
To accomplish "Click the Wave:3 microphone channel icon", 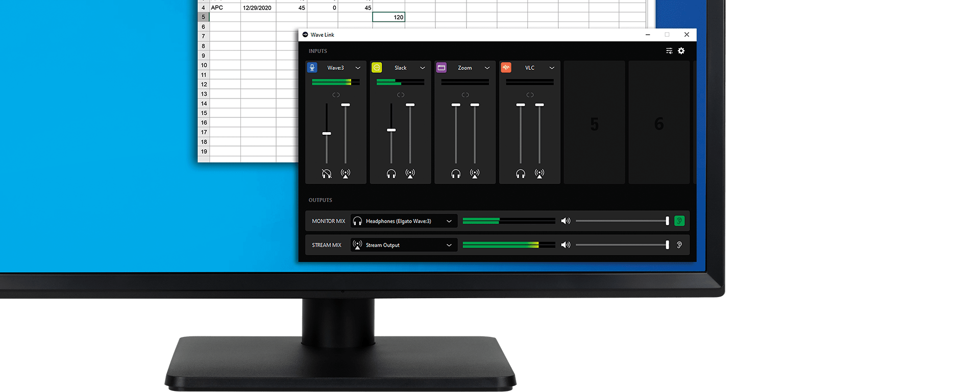I will (312, 67).
